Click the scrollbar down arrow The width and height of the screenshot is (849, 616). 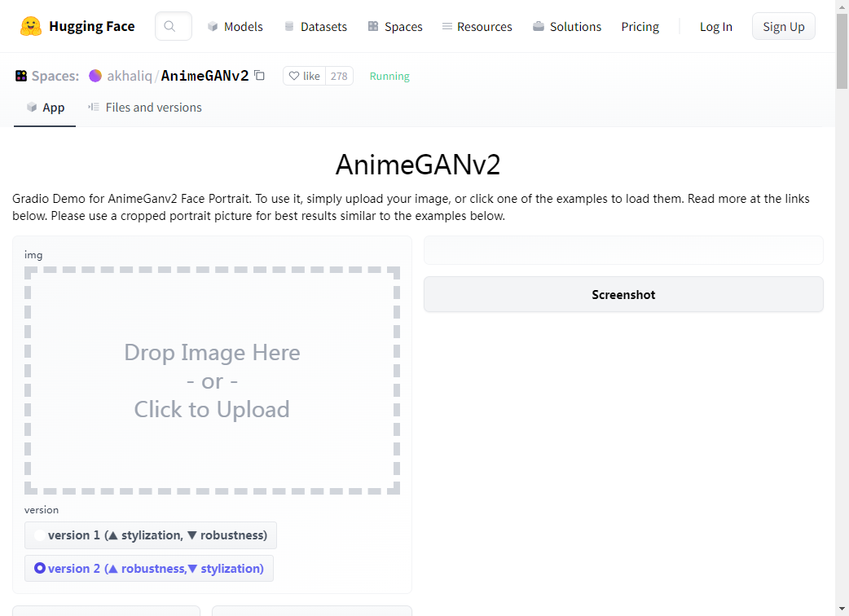(842, 609)
